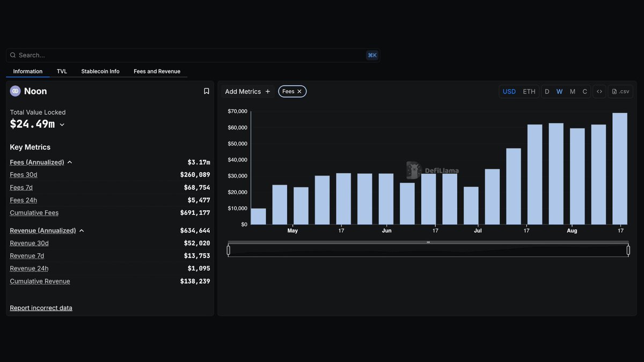Click the Fees 7d label
The image size is (644, 362).
click(x=21, y=188)
